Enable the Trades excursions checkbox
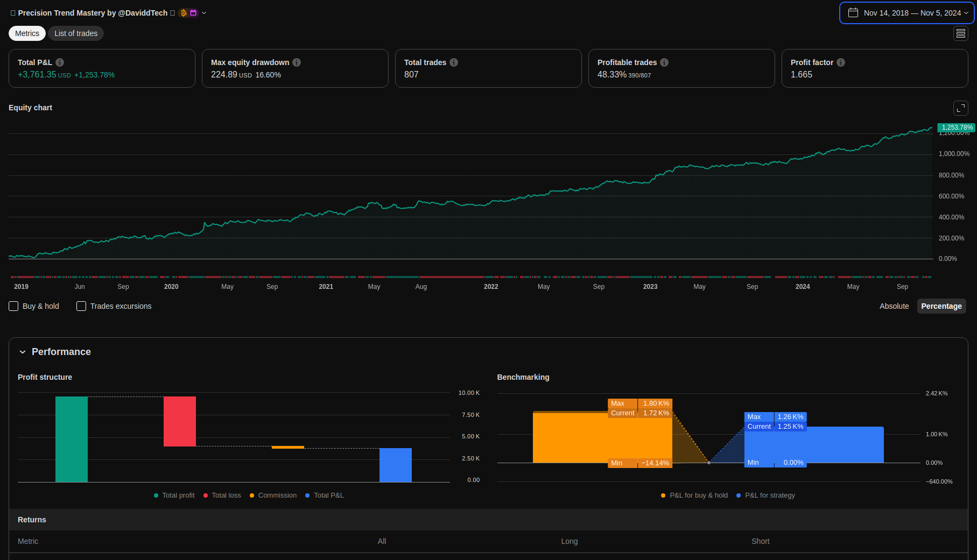Viewport: 977px width, 560px height. (x=81, y=306)
